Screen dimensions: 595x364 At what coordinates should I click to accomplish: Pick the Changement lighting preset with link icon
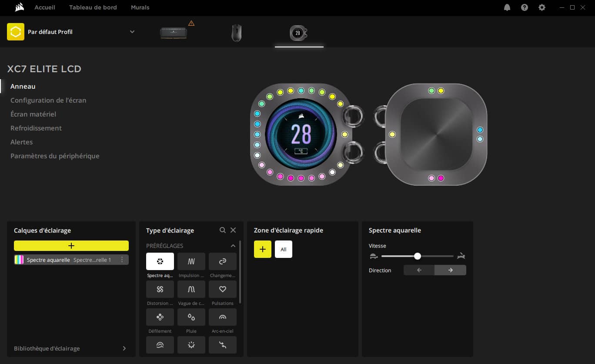coord(223,261)
